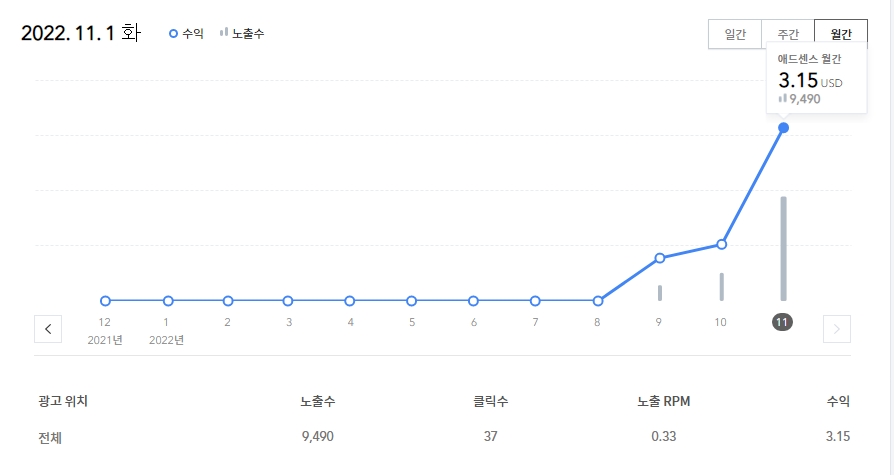Viewport: 894px width, 475px height.
Task: Switch to 일간 daily view tab
Action: (735, 34)
